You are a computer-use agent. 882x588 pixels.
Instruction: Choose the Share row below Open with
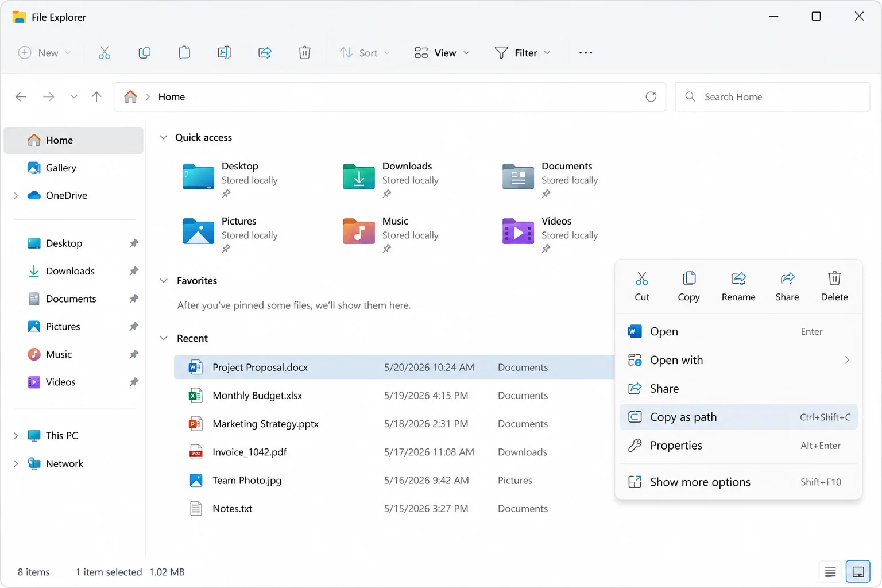[738, 389]
